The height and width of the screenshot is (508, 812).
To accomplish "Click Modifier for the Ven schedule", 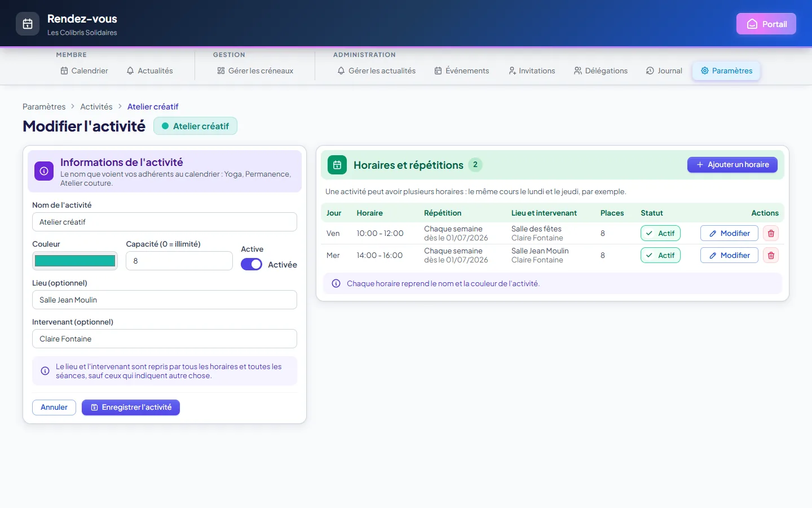I will 729,233.
